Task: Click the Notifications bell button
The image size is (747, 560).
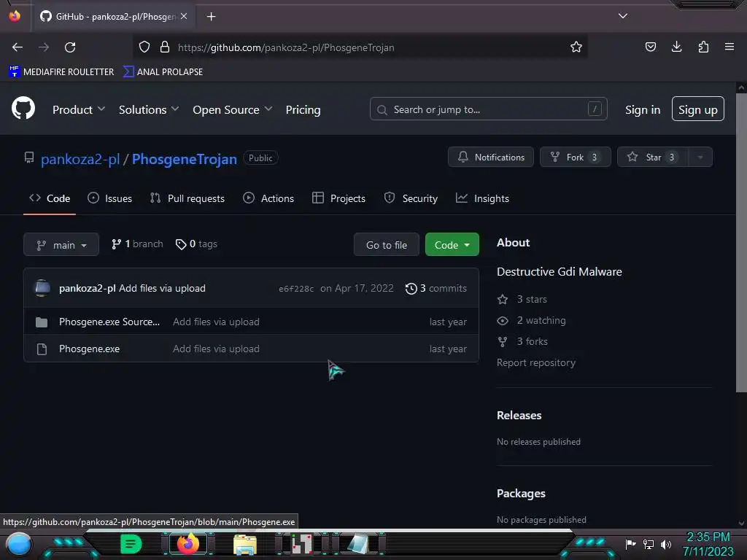Action: click(491, 157)
